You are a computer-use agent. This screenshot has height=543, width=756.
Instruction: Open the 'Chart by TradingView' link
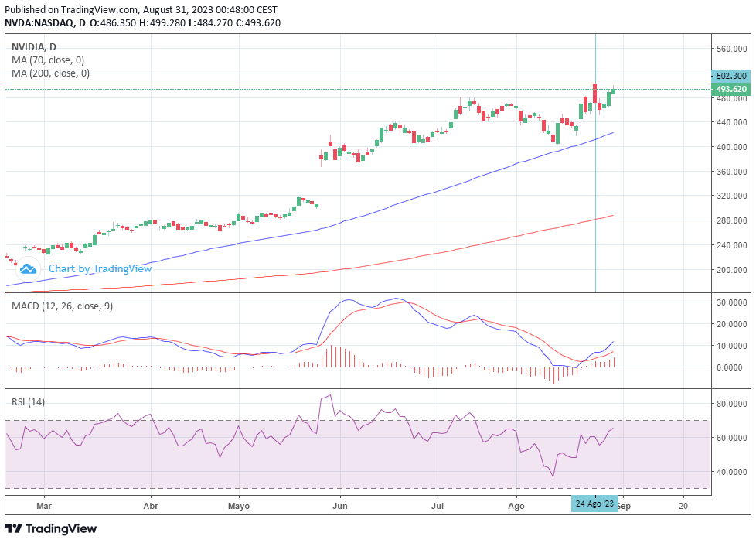pyautogui.click(x=100, y=269)
